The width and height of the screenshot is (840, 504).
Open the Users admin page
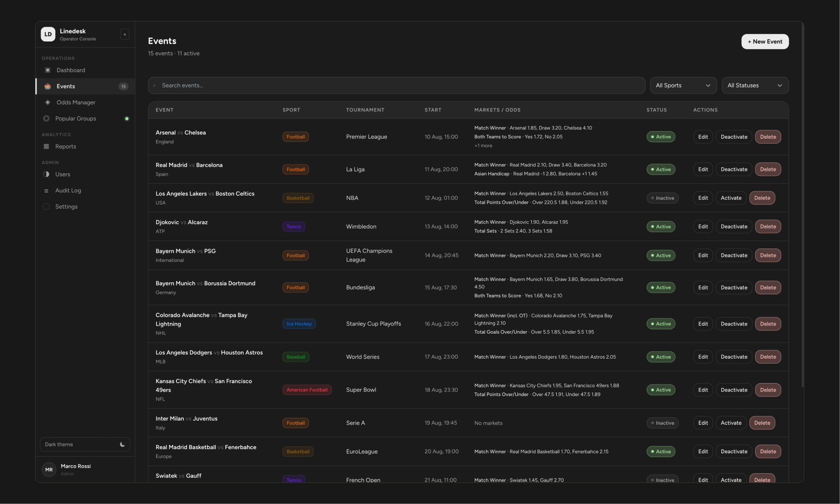click(85, 174)
